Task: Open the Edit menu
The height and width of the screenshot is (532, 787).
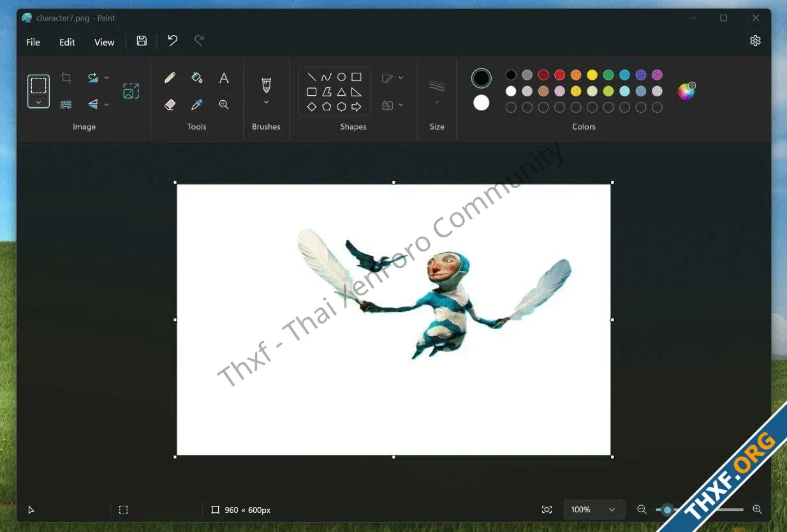Action: pos(67,42)
